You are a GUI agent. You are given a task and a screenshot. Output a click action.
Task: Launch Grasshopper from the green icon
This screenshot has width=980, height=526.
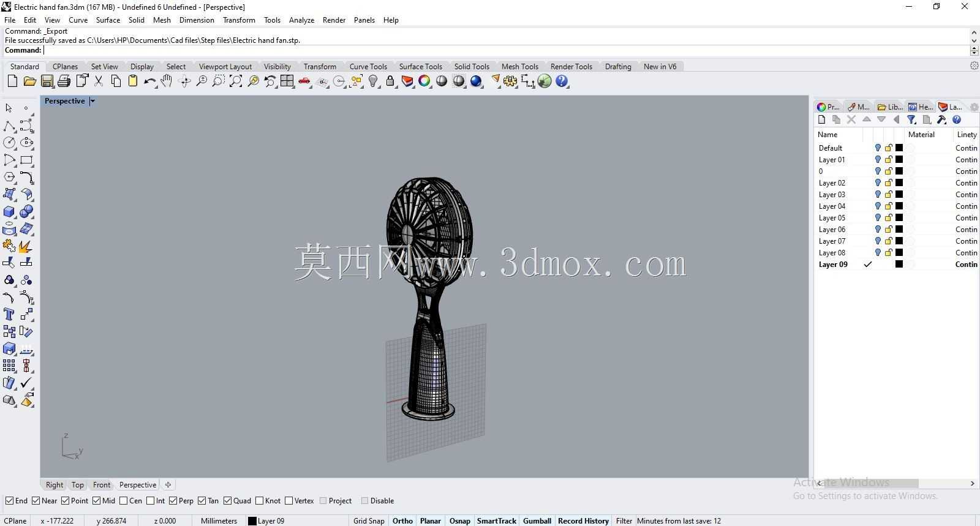pyautogui.click(x=545, y=81)
